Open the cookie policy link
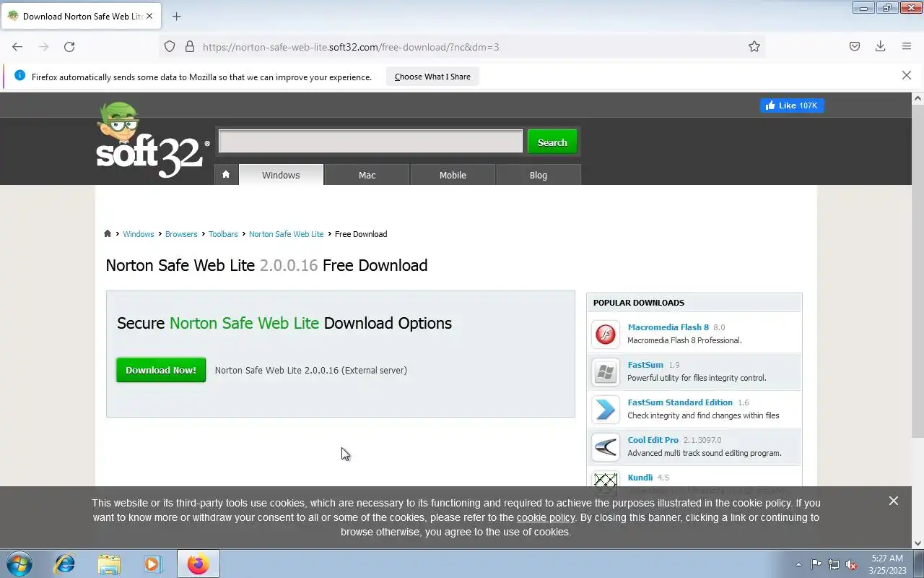This screenshot has height=578, width=924. 546,517
